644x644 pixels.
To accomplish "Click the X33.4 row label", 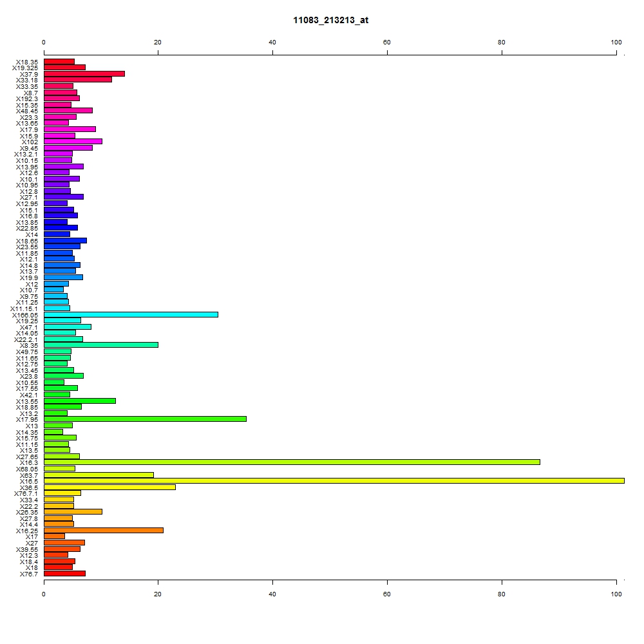I will [x=29, y=500].
